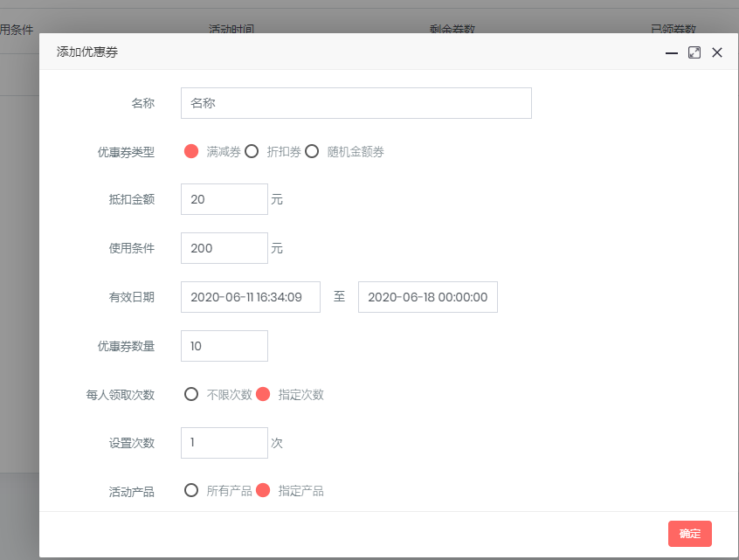This screenshot has width=739, height=560.
Task: Focus the 设置次数 input field
Action: [x=224, y=443]
